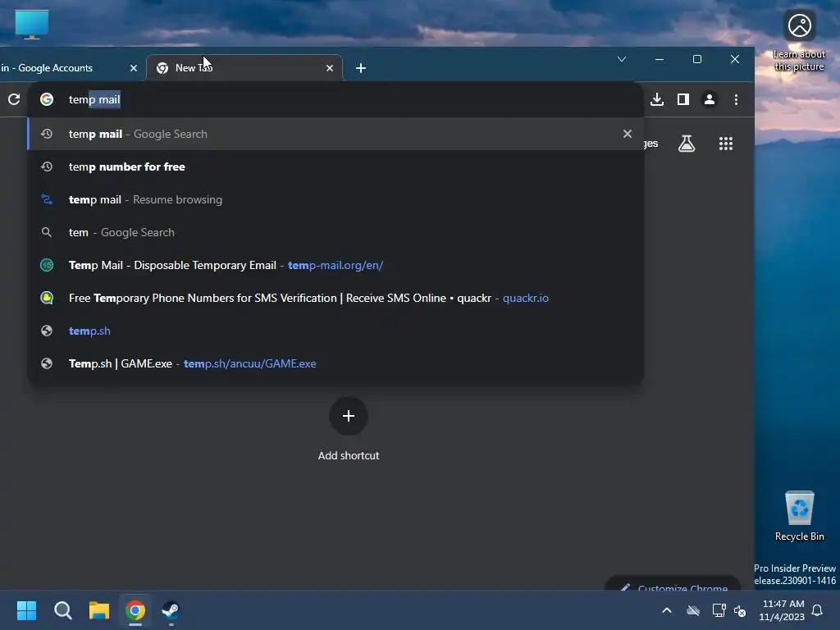The height and width of the screenshot is (630, 840).
Task: Select the New Tab tab
Action: coord(244,68)
